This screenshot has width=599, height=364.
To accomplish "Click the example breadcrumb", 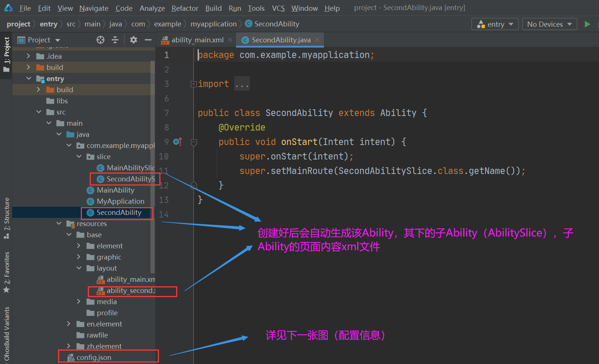I will tap(168, 24).
